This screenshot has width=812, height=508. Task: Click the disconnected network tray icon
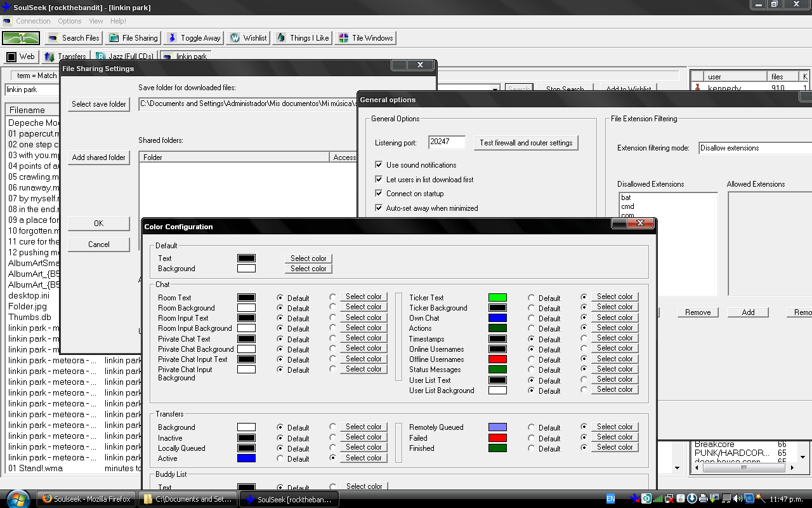click(669, 499)
